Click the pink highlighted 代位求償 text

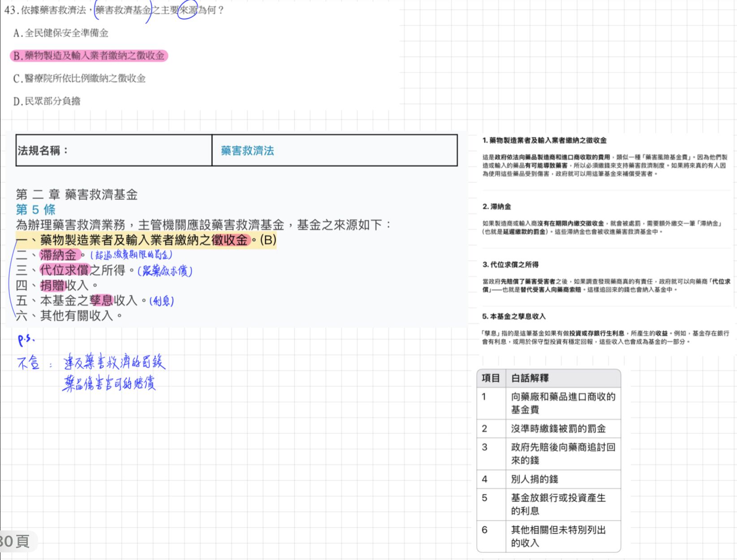65,270
